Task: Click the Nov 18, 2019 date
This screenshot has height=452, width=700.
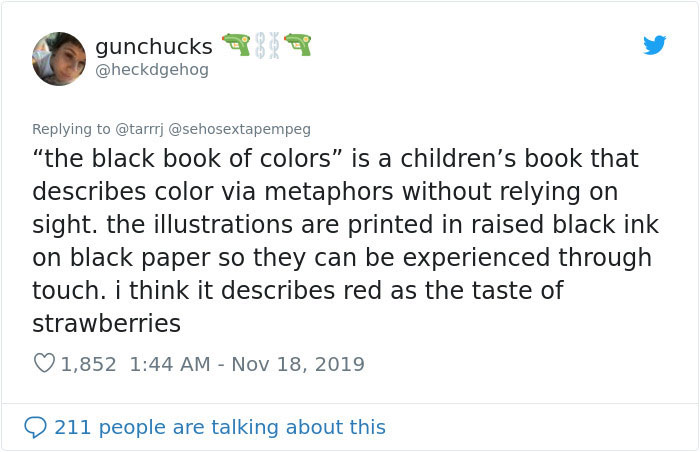Action: coord(297,364)
